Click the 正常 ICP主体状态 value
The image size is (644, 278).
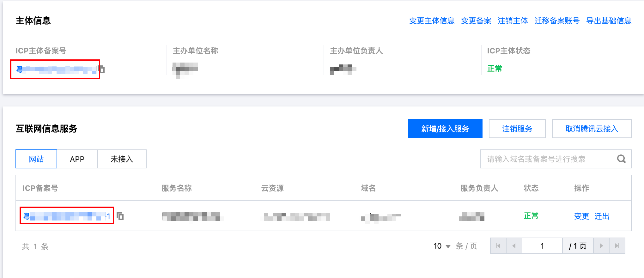[x=495, y=68]
